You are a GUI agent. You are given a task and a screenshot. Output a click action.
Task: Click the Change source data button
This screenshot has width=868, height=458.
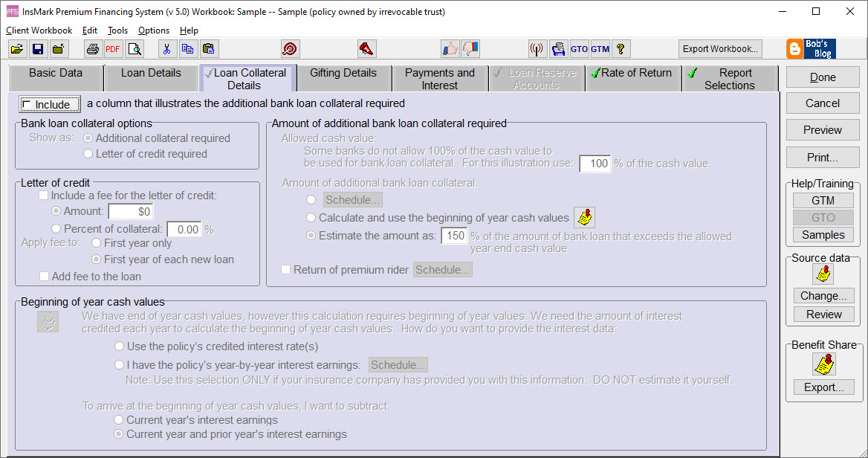[x=823, y=295]
